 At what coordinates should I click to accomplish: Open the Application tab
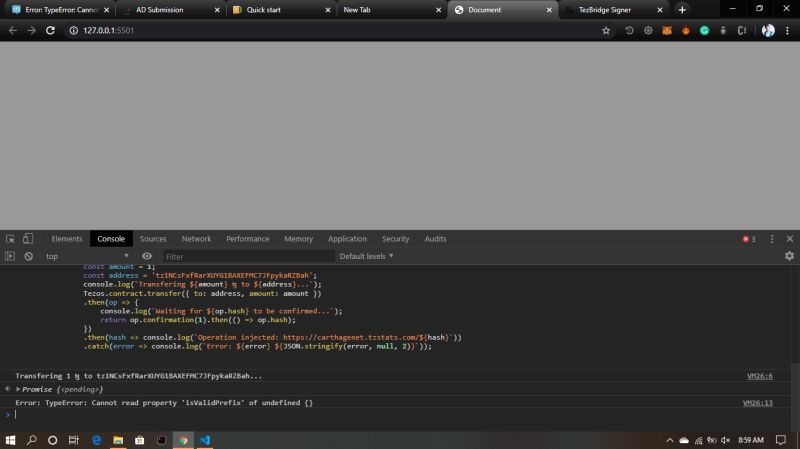tap(347, 239)
